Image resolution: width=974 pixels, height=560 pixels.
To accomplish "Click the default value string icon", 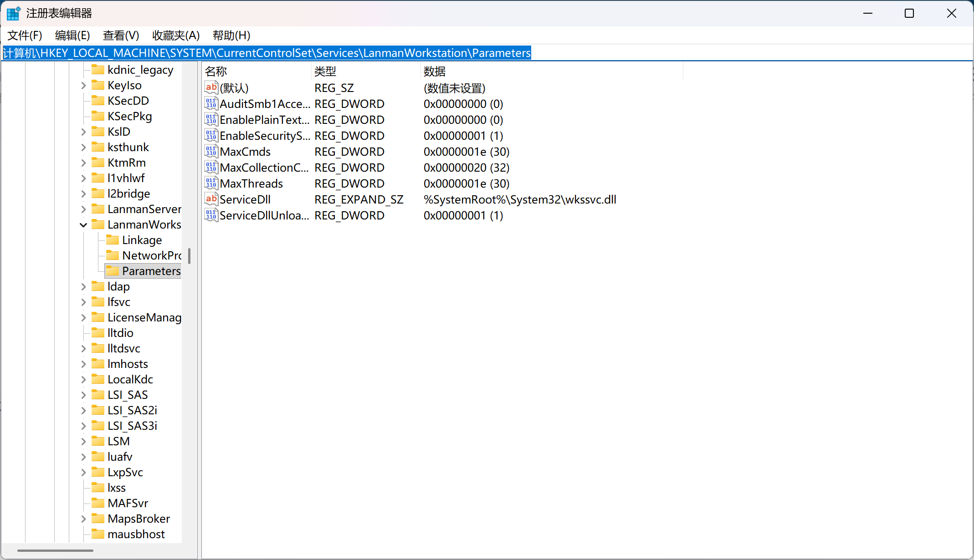I will point(211,88).
